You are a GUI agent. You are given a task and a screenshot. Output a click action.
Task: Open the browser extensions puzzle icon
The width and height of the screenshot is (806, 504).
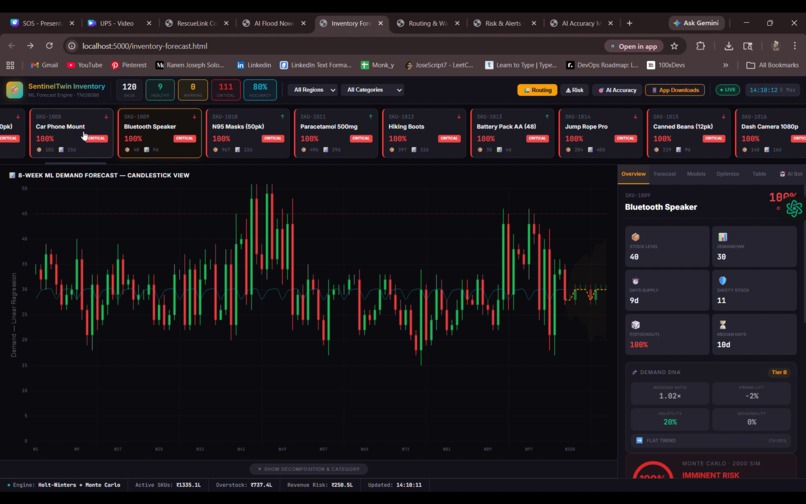(701, 46)
